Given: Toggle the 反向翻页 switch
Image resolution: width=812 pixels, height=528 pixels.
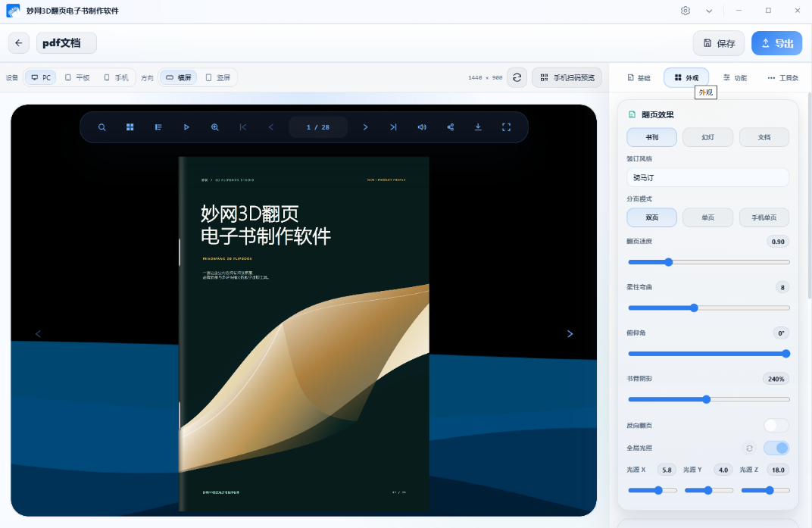Looking at the screenshot, I should [776, 426].
